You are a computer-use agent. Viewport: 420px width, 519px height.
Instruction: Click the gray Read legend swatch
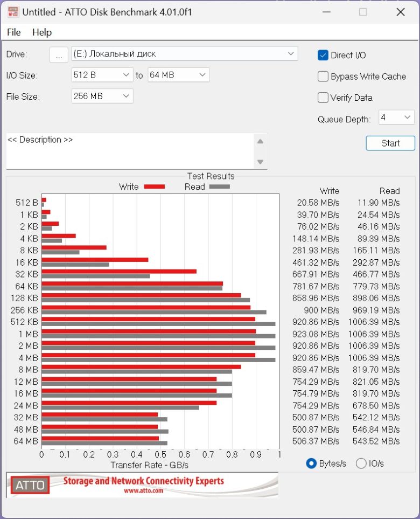pyautogui.click(x=220, y=186)
